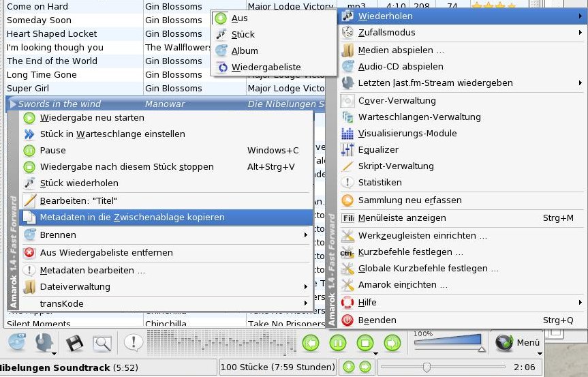Open Kurzbefehle festlegen
This screenshot has width=588, height=377.
pos(462,252)
